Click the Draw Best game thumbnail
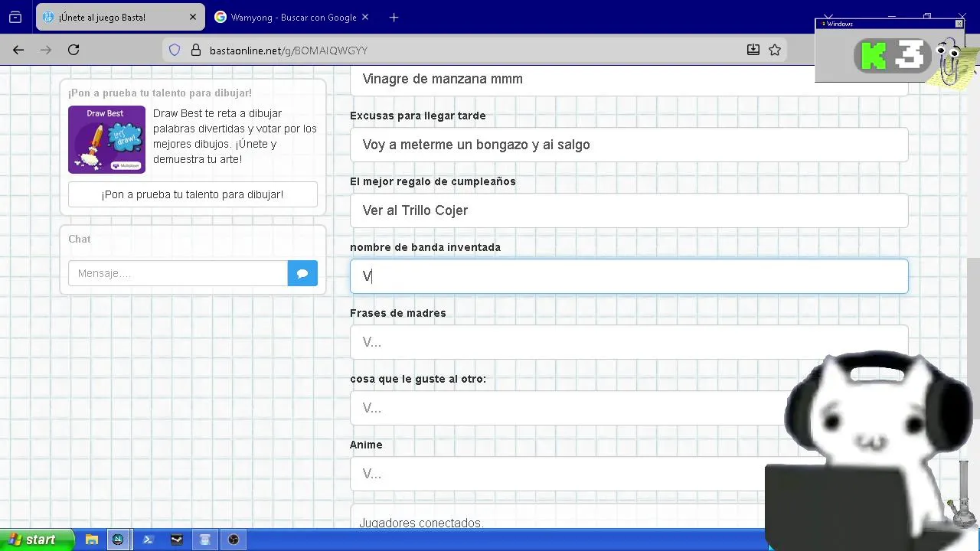 (106, 139)
